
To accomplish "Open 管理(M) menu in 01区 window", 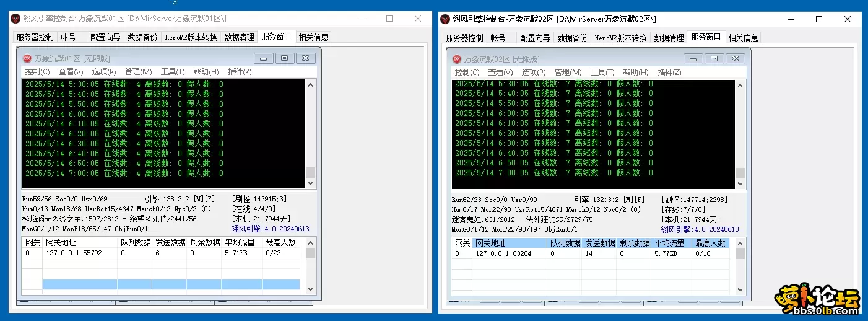I will pyautogui.click(x=138, y=72).
